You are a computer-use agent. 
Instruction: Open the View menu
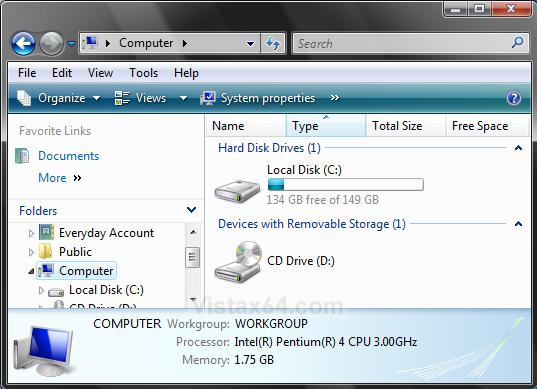100,73
